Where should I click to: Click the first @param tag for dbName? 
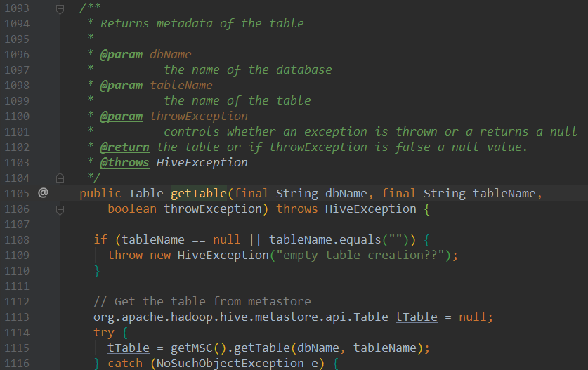[x=121, y=54]
